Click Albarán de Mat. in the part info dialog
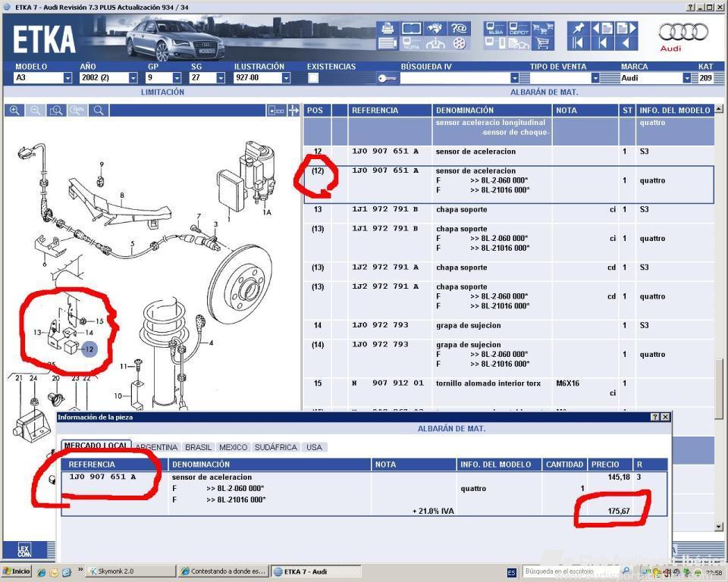The image size is (728, 582). 451,429
